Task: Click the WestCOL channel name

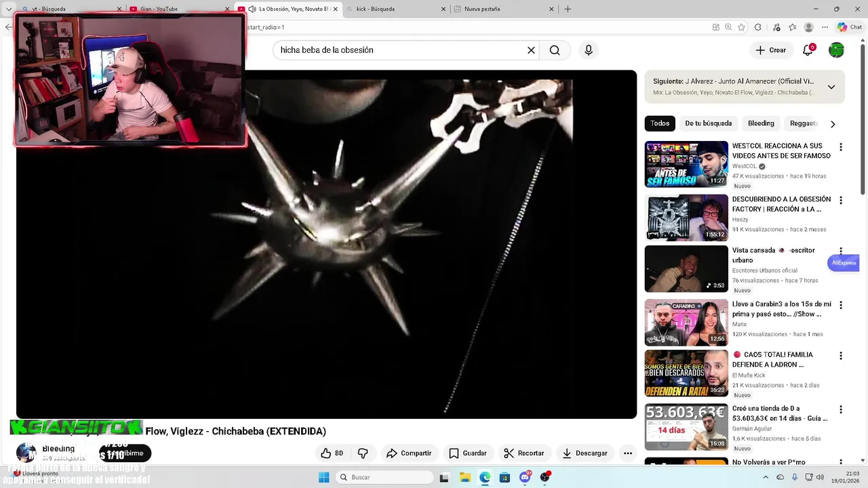Action: tap(744, 166)
